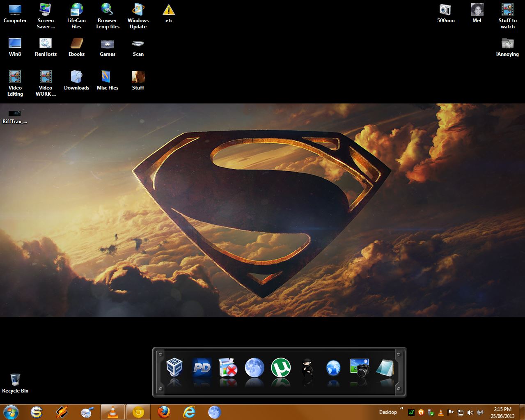Open the Games desktop icon
The image size is (525, 420).
click(x=107, y=47)
